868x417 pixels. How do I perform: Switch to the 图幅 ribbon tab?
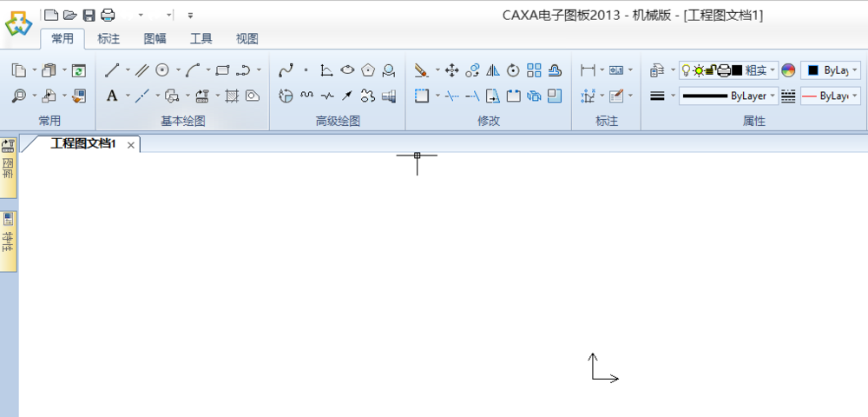[155, 39]
